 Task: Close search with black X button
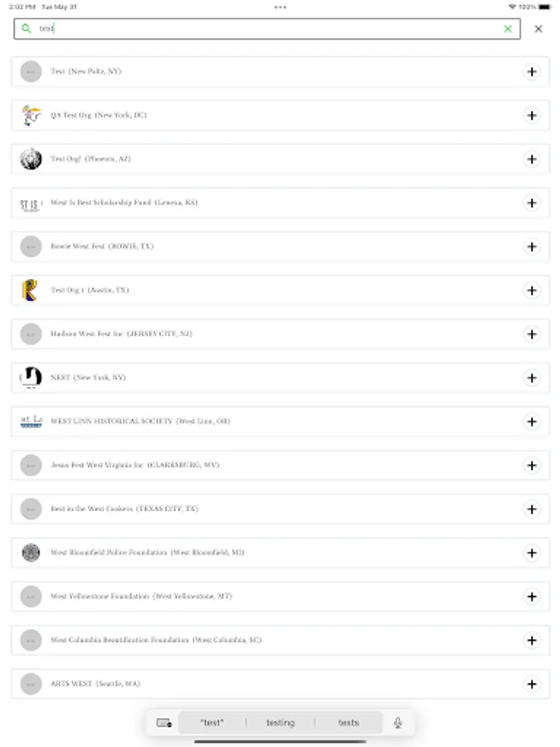[538, 29]
